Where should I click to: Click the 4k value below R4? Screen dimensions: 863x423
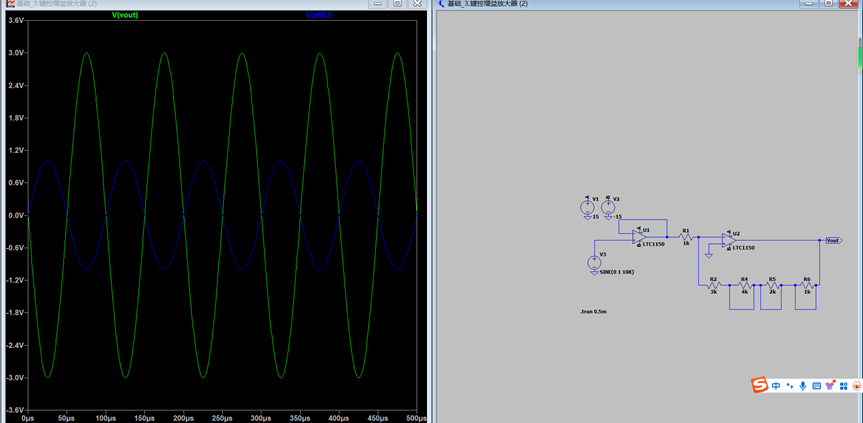[x=744, y=292]
